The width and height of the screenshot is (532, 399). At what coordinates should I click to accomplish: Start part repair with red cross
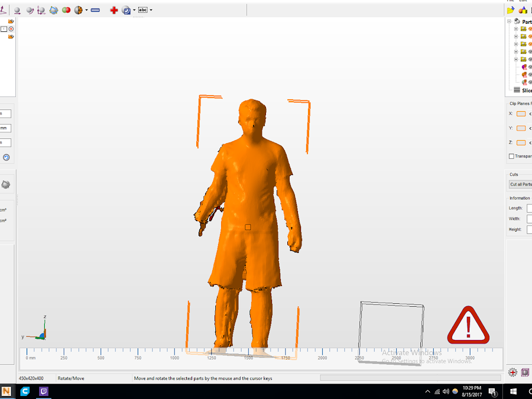coord(114,10)
